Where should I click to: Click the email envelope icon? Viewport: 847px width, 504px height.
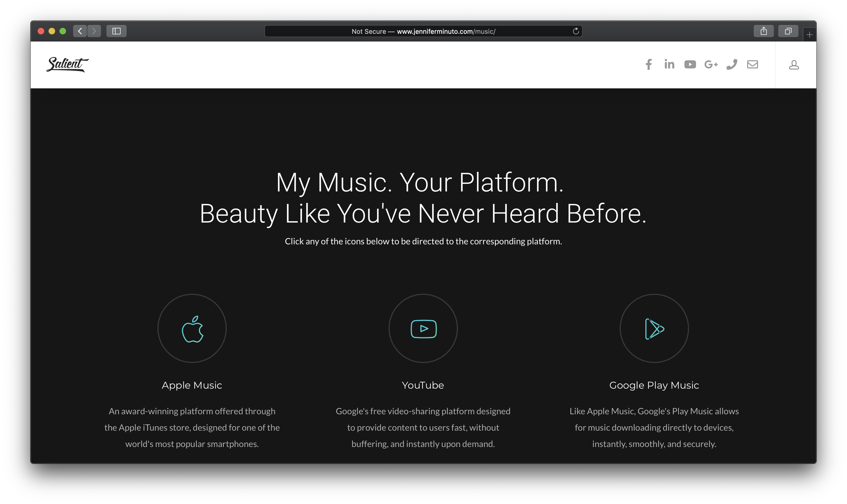752,64
